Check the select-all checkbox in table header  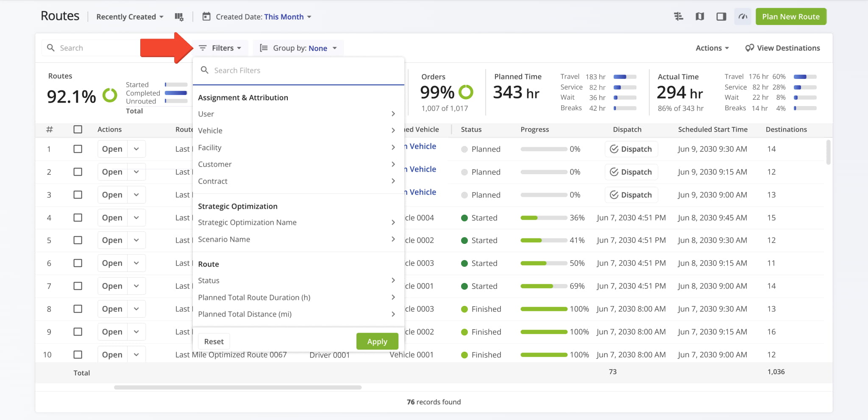click(78, 129)
